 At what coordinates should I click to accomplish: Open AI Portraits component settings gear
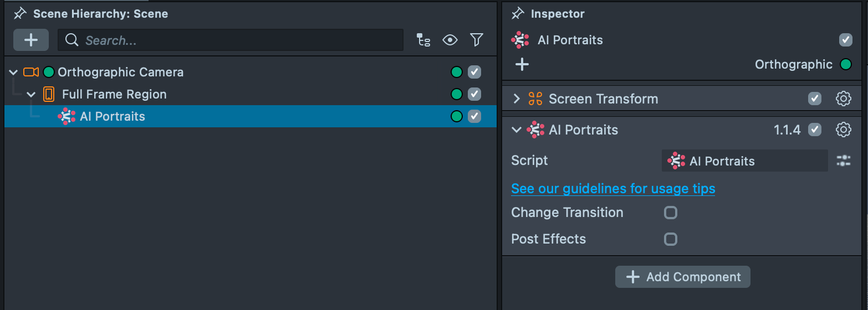(x=843, y=130)
